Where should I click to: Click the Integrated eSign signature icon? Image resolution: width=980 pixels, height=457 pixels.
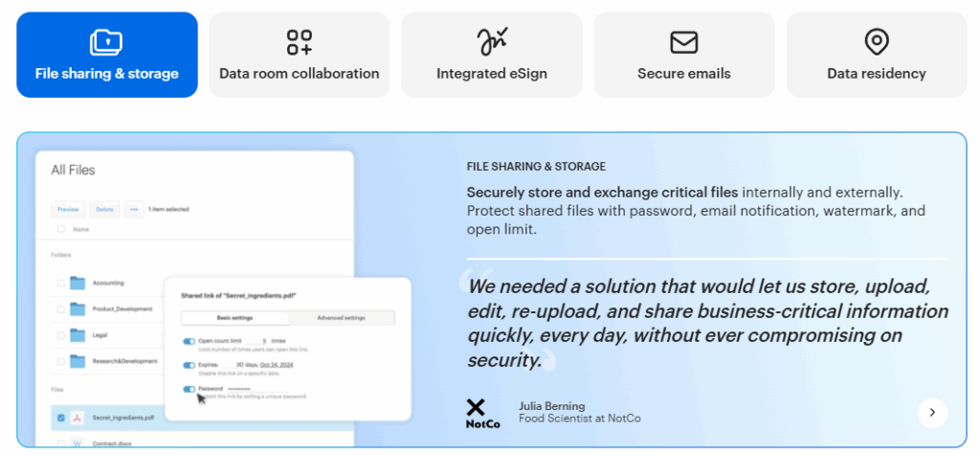(492, 42)
